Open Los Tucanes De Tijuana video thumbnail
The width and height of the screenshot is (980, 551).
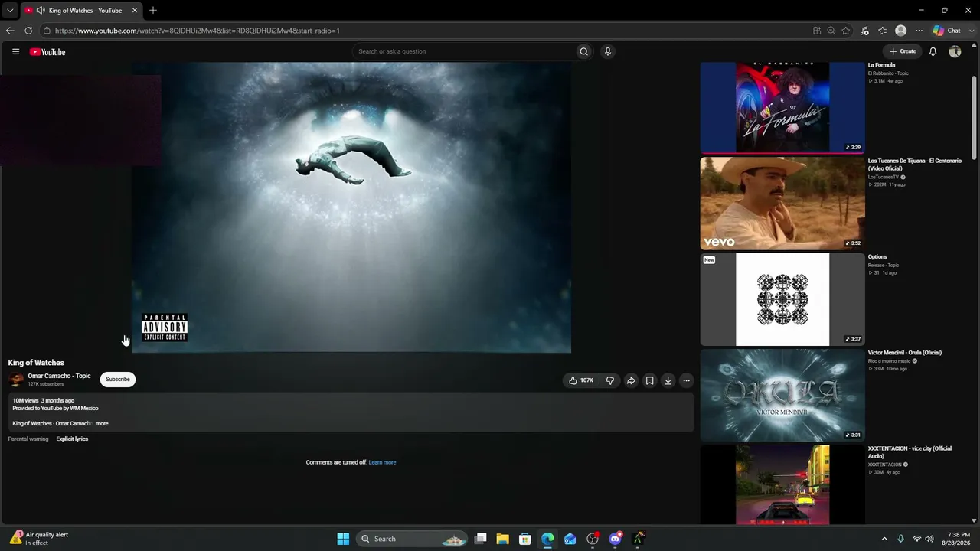click(782, 204)
